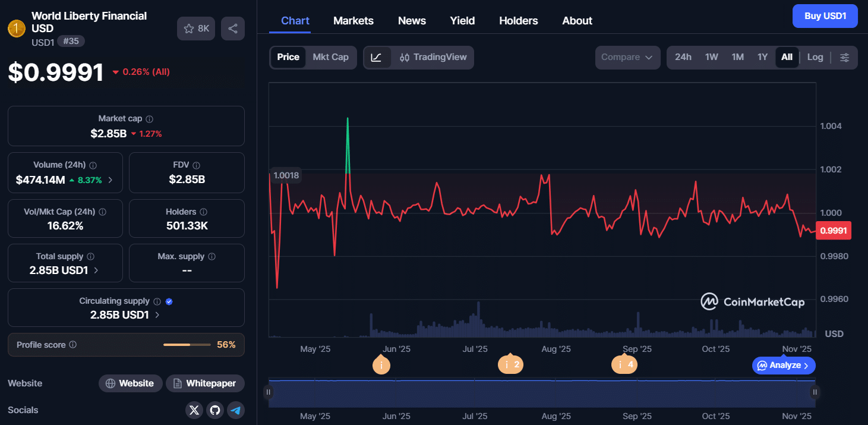Open the X (Twitter) social link
This screenshot has width=868, height=425.
click(194, 410)
